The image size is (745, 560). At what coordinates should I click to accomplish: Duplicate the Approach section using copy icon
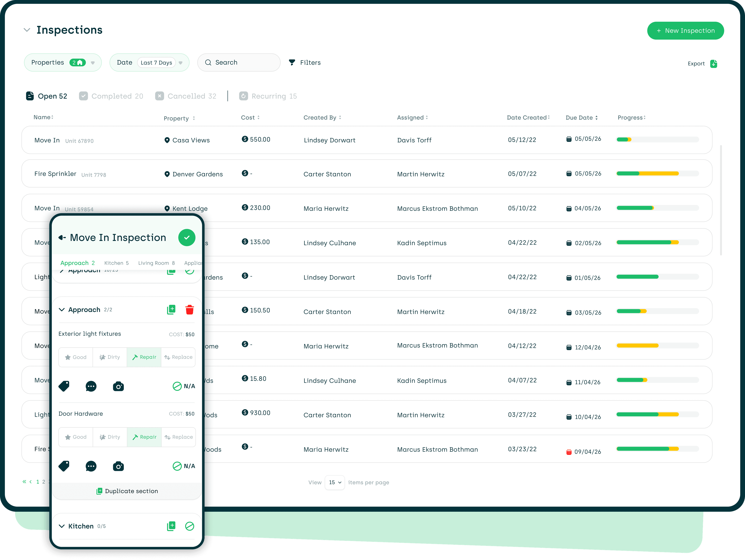171,309
